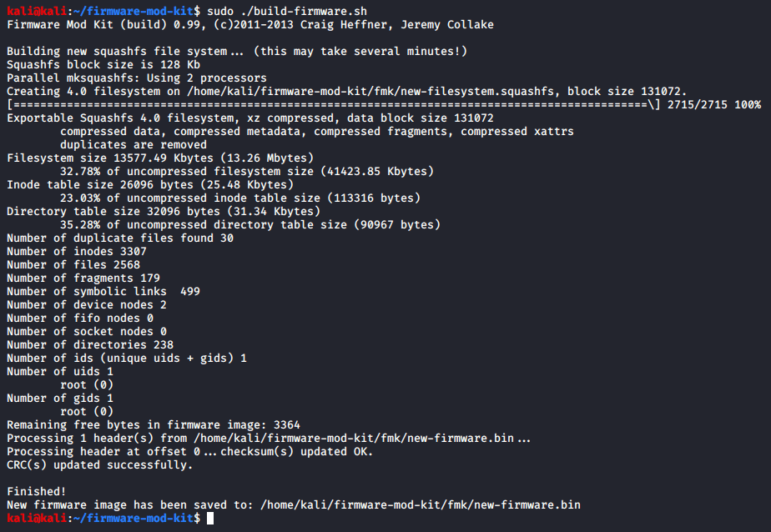Click the 'Directory table size 32096 bytes' line
The image size is (771, 532).
[x=164, y=211]
